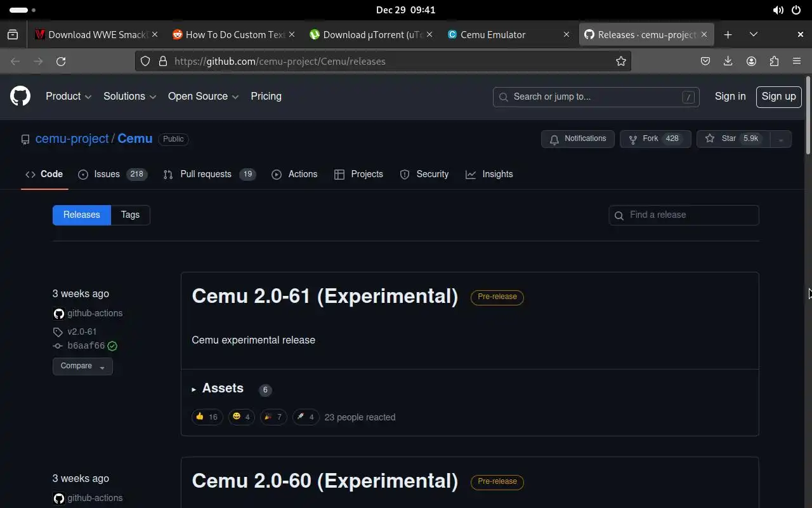The width and height of the screenshot is (812, 508).
Task: Open the extensions puzzle icon
Action: click(774, 61)
